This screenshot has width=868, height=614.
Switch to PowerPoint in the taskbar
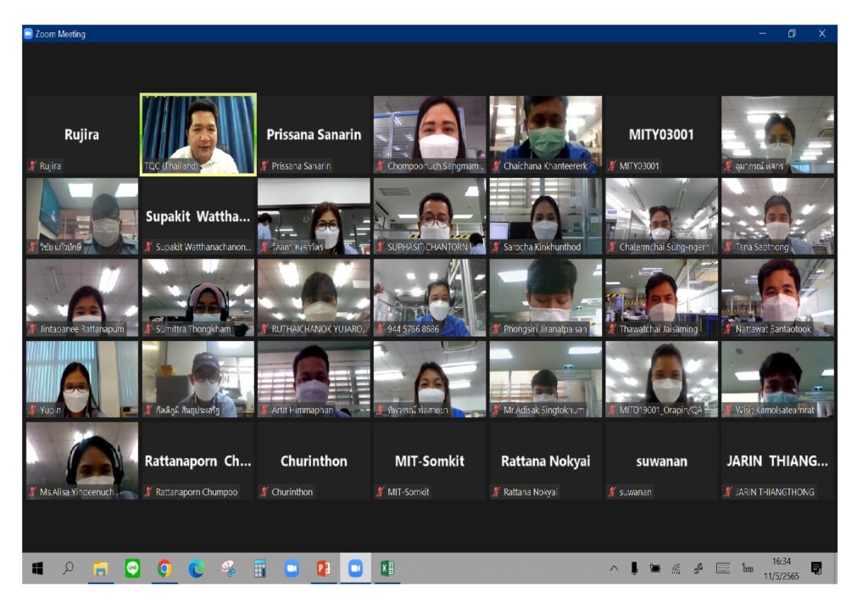coord(323,569)
